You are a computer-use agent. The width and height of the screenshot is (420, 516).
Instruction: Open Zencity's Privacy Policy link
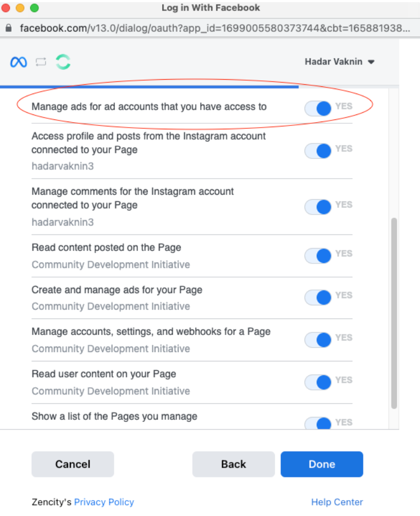(x=104, y=502)
